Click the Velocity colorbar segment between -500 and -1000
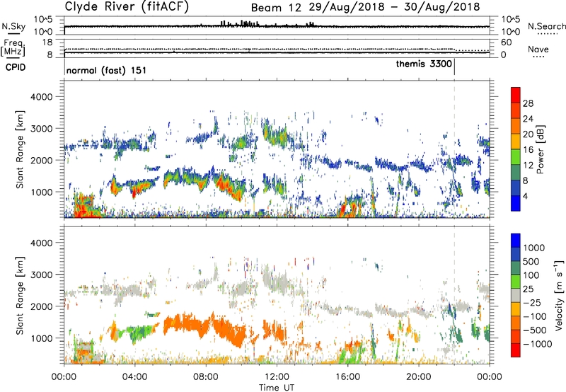The width and height of the screenshot is (566, 392). [516, 336]
